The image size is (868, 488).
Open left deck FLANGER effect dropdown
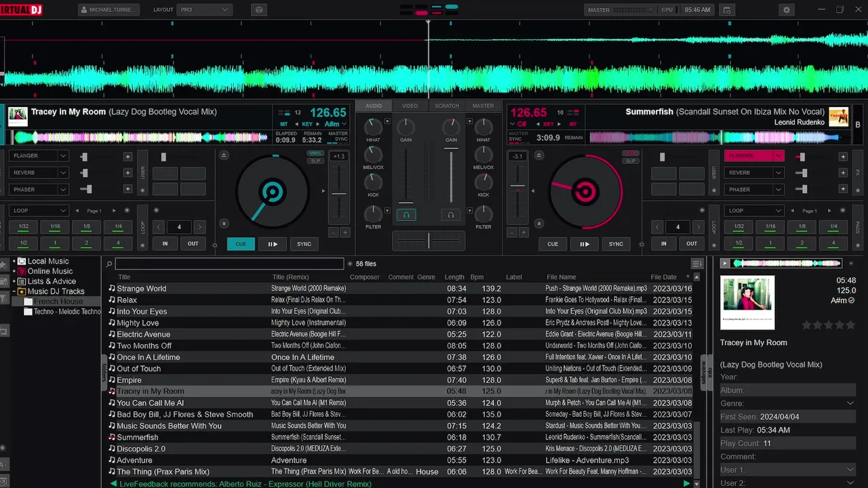click(x=39, y=156)
